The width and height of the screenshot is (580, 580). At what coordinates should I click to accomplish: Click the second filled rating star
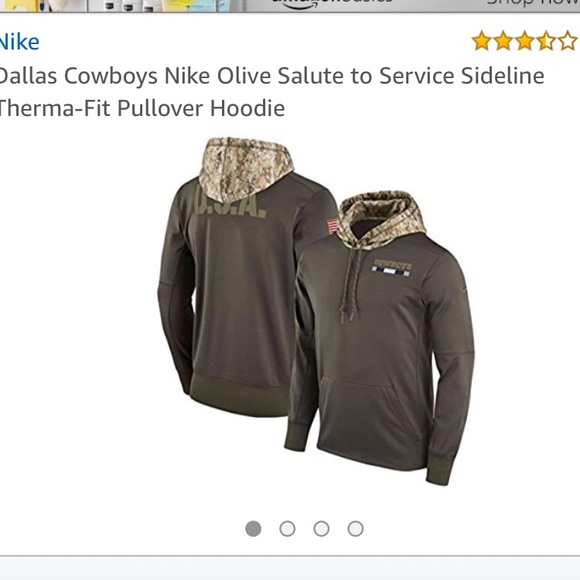(x=503, y=41)
